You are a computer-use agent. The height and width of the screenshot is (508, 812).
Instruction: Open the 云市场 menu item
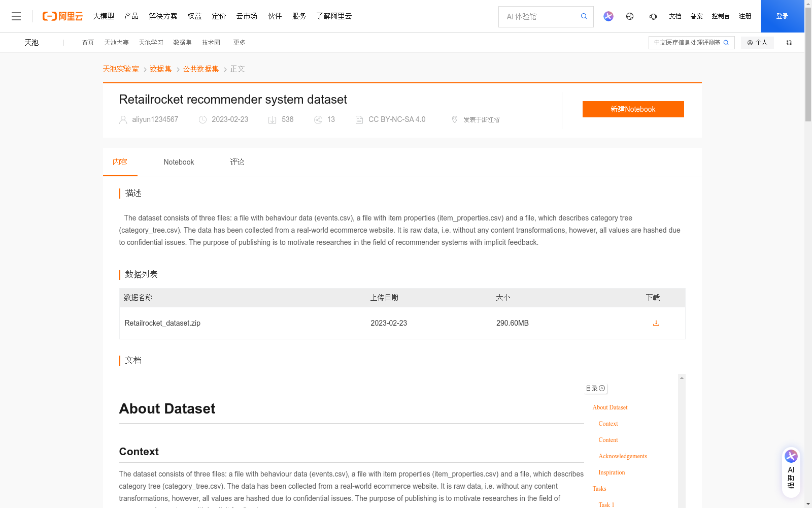[x=247, y=16]
